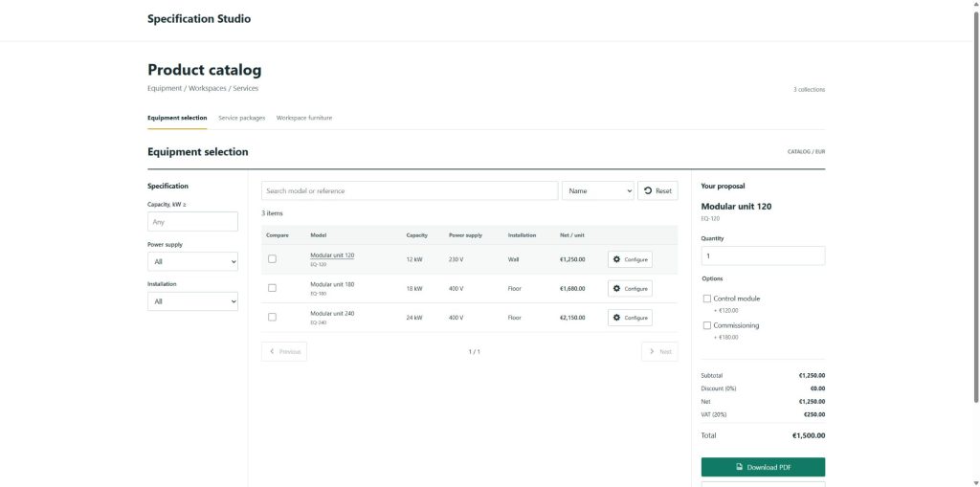
Task: Switch to the Equipment selection tab
Action: [x=177, y=118]
